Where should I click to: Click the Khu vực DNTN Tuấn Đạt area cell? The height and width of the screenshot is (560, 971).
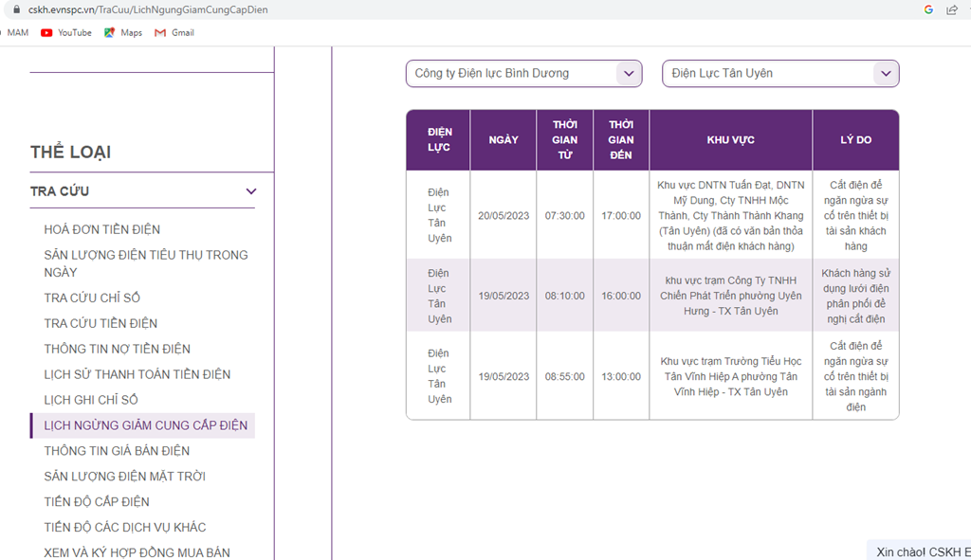731,215
